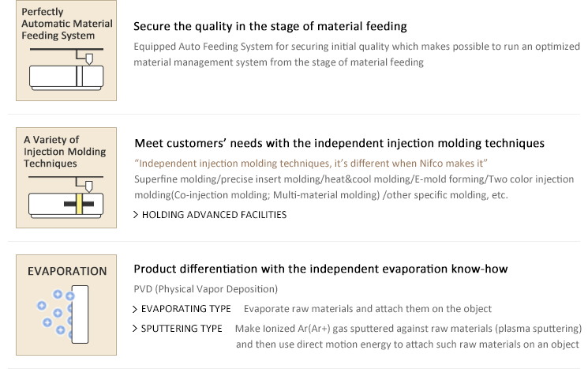Click heading Meet customers' needs with injection molding
Viewport: 588px width, 369px height.
339,143
